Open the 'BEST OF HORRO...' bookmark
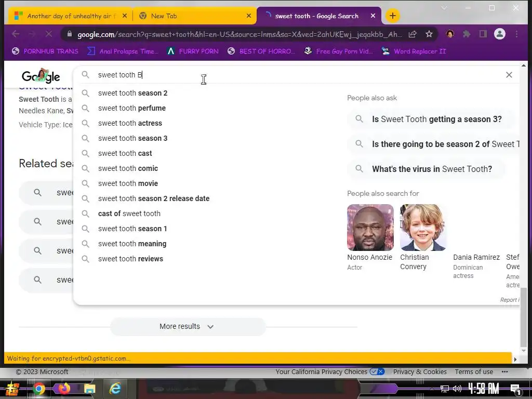This screenshot has height=399, width=532. pos(261,51)
